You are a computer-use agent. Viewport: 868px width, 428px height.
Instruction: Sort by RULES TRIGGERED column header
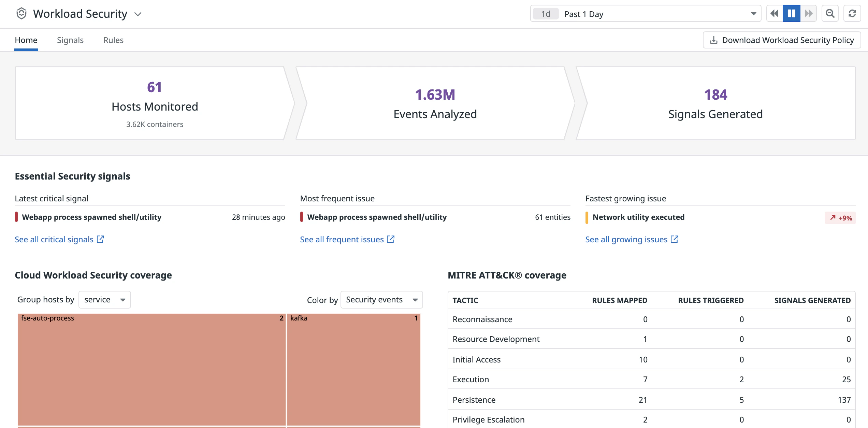click(x=711, y=300)
